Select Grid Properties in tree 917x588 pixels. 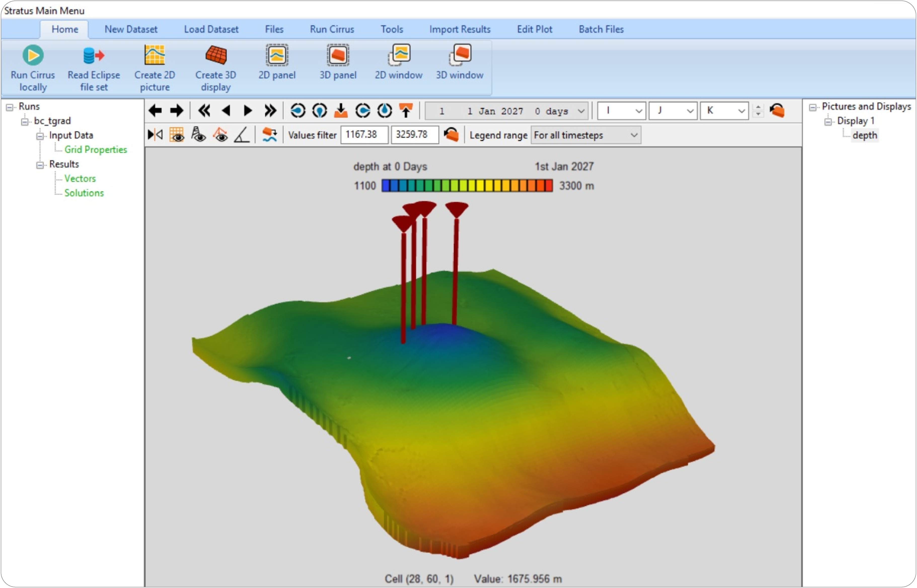95,150
